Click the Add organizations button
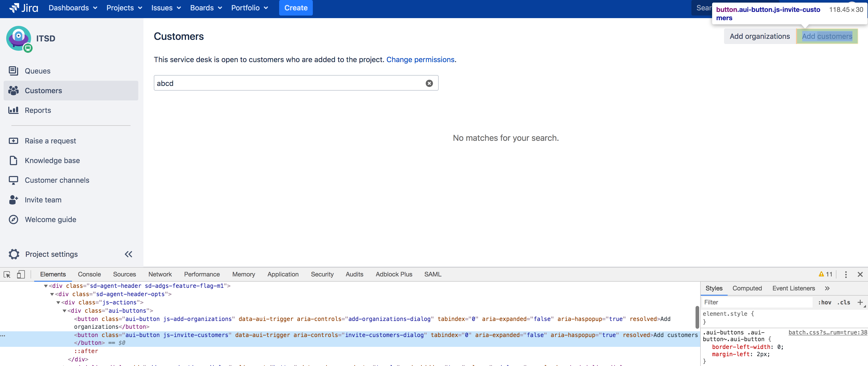868x366 pixels. (x=759, y=36)
